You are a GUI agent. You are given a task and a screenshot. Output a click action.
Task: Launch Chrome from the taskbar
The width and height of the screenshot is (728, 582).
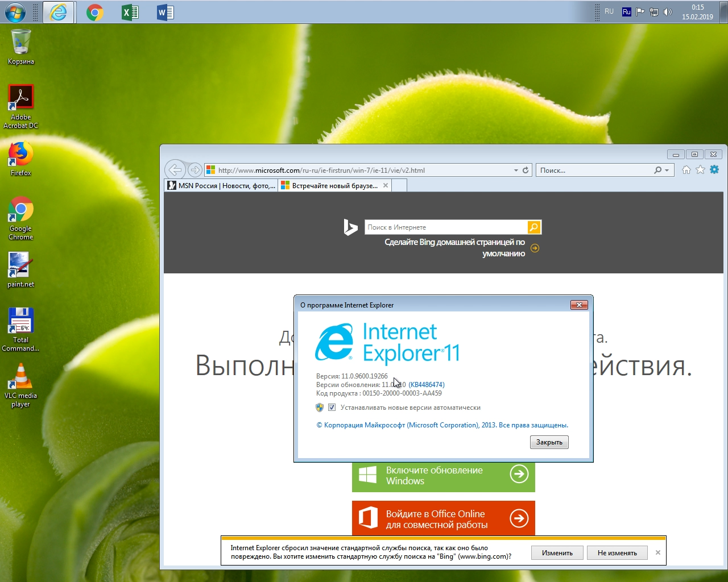pyautogui.click(x=94, y=12)
